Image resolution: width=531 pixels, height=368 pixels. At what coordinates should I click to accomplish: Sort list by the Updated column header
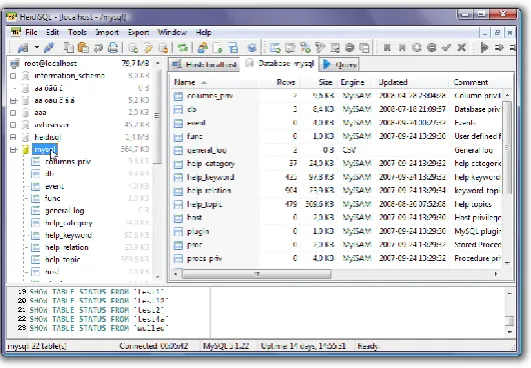pos(412,82)
